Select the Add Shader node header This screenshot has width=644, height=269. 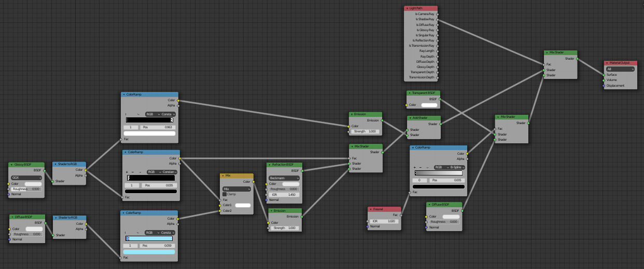(424, 118)
